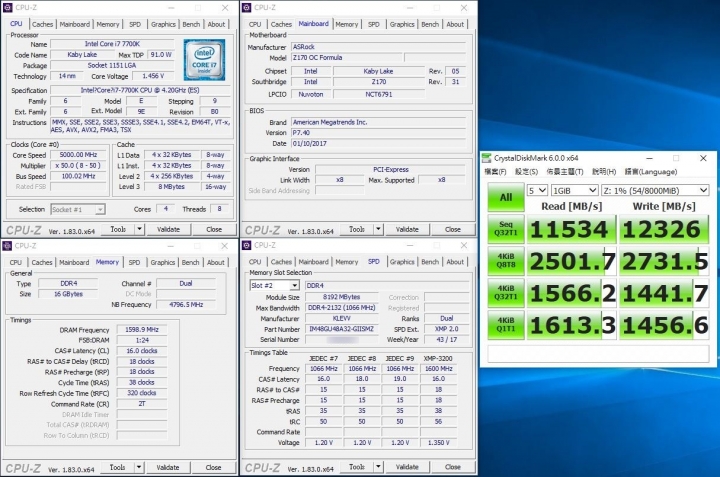The width and height of the screenshot is (720, 477).
Task: Click CPU-Z app icon in Memory window
Action: click(7, 246)
